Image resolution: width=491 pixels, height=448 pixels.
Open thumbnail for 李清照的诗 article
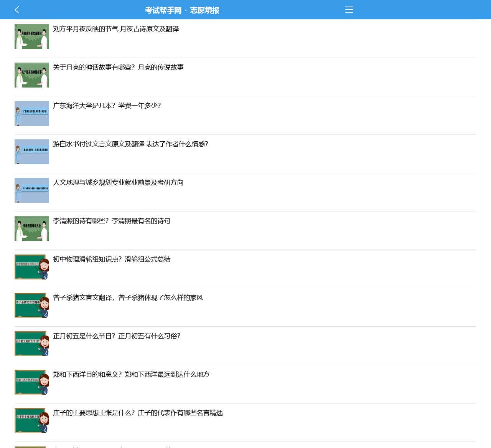point(32,228)
